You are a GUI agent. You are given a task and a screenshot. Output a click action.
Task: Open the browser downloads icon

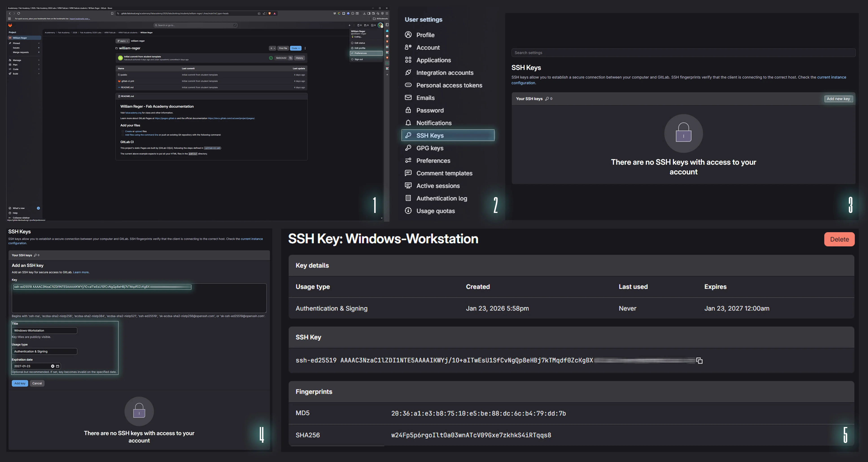(364, 13)
